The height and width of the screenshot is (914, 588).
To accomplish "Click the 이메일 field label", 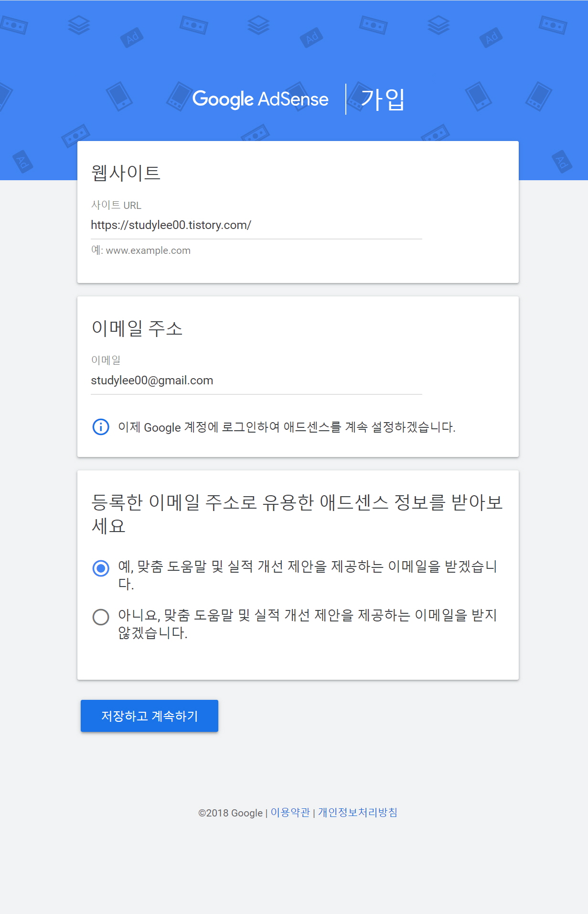I will [106, 360].
